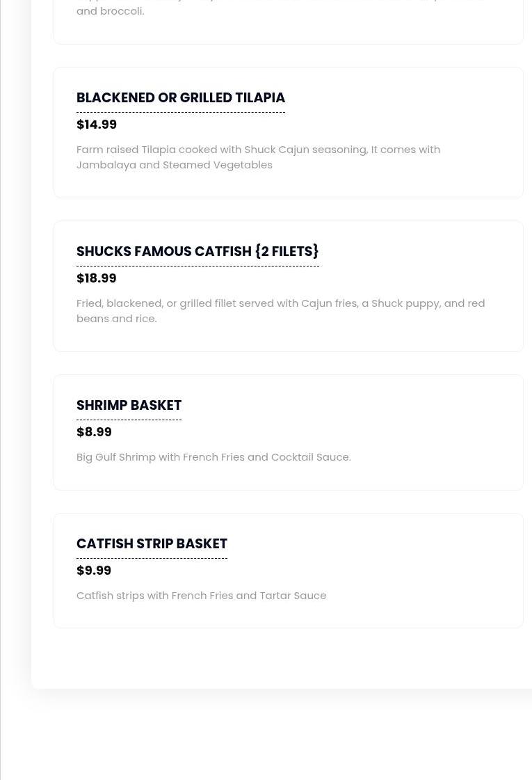Open the Shrimp Basket menu card
The image size is (532, 780).
(289, 432)
